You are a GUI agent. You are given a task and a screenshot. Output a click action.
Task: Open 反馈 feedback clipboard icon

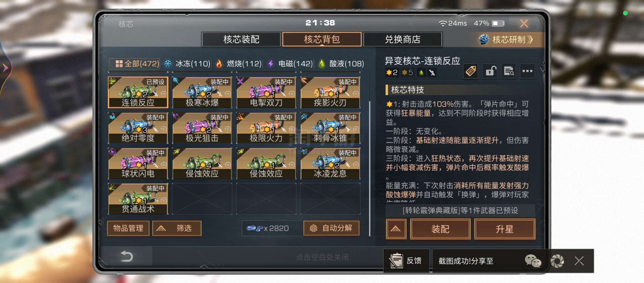coord(396,260)
